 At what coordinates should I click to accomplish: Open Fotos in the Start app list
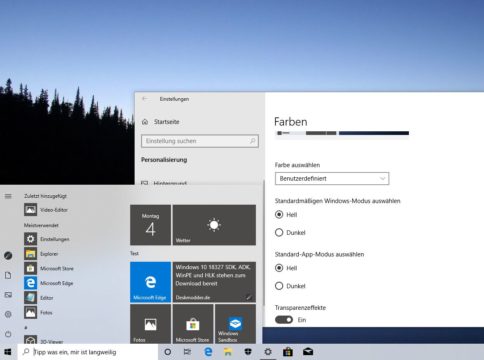(38, 312)
